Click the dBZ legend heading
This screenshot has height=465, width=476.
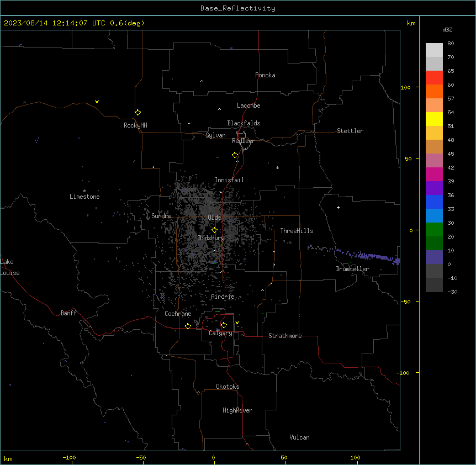click(447, 30)
